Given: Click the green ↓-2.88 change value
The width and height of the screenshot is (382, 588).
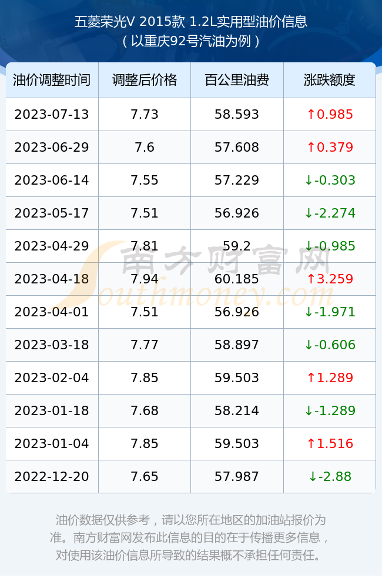Looking at the screenshot, I should 330,477.
